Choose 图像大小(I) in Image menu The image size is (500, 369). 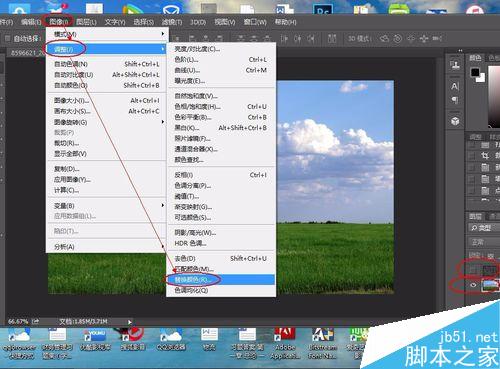tap(107, 100)
